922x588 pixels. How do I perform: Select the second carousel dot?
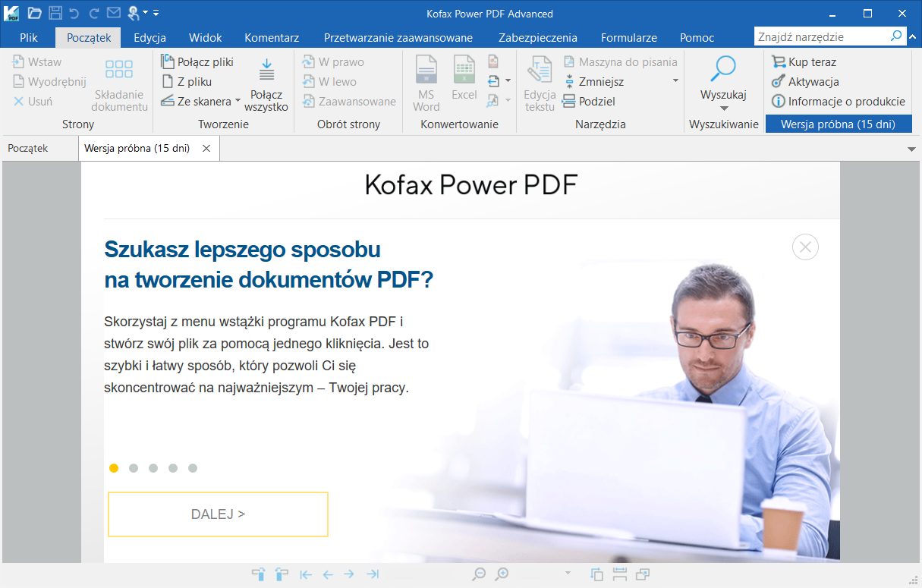134,468
